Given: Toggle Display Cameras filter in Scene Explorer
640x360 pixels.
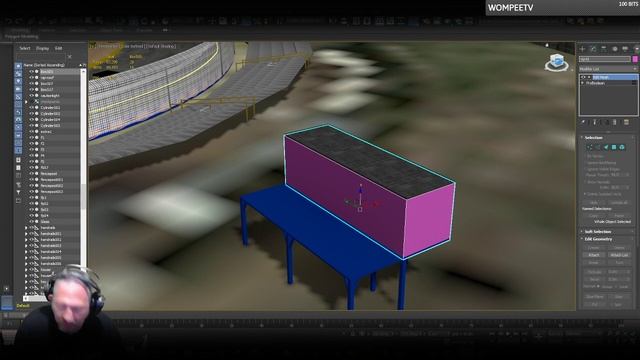Looking at the screenshot, I should [18, 89].
